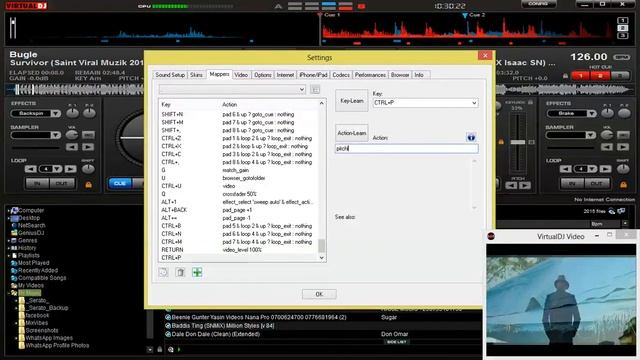640x360 pixels.
Task: Play next sample on right deck sampler
Action: [x=623, y=147]
